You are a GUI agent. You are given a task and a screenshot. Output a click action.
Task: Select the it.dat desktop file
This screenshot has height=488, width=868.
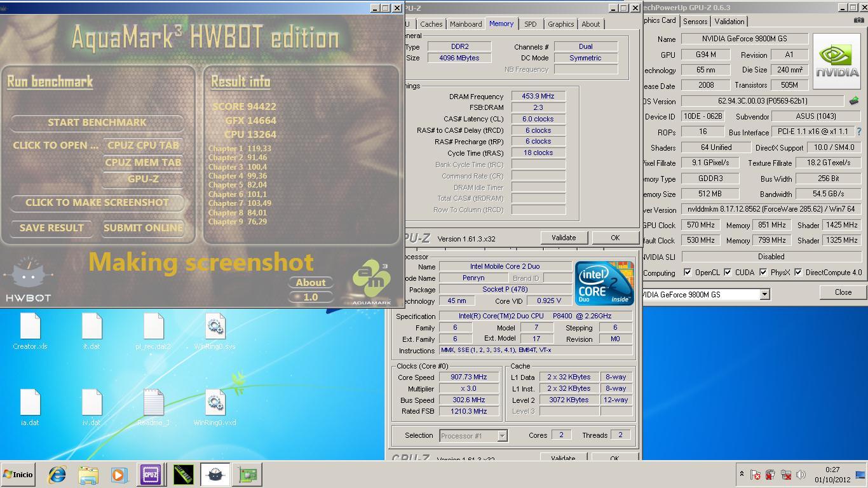[92, 332]
